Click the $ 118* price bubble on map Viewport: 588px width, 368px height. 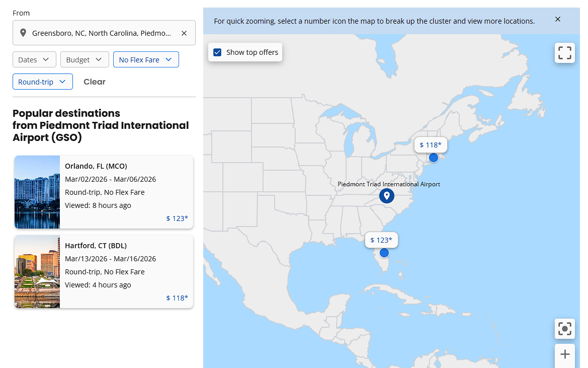431,145
